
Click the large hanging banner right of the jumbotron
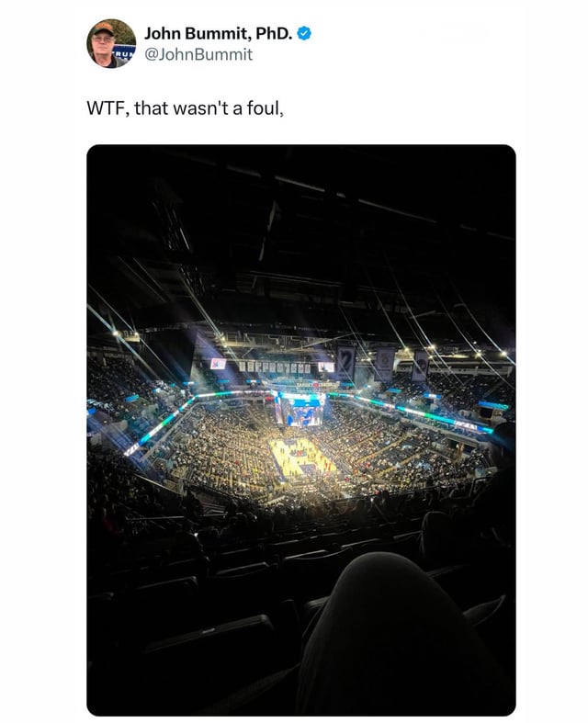(345, 363)
